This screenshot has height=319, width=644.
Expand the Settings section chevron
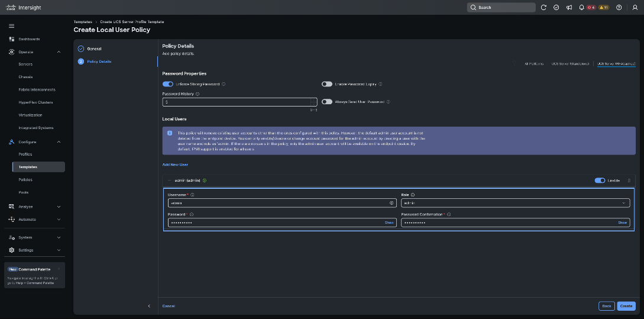59,250
